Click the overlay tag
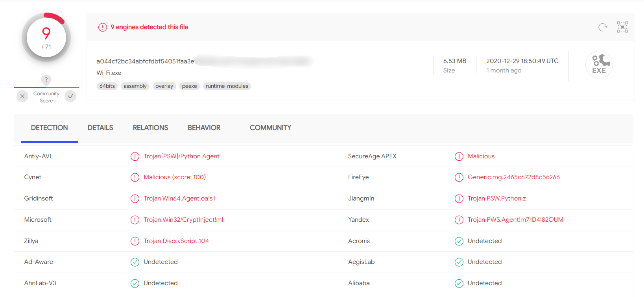Image resolution: width=644 pixels, height=297 pixels. click(x=164, y=86)
